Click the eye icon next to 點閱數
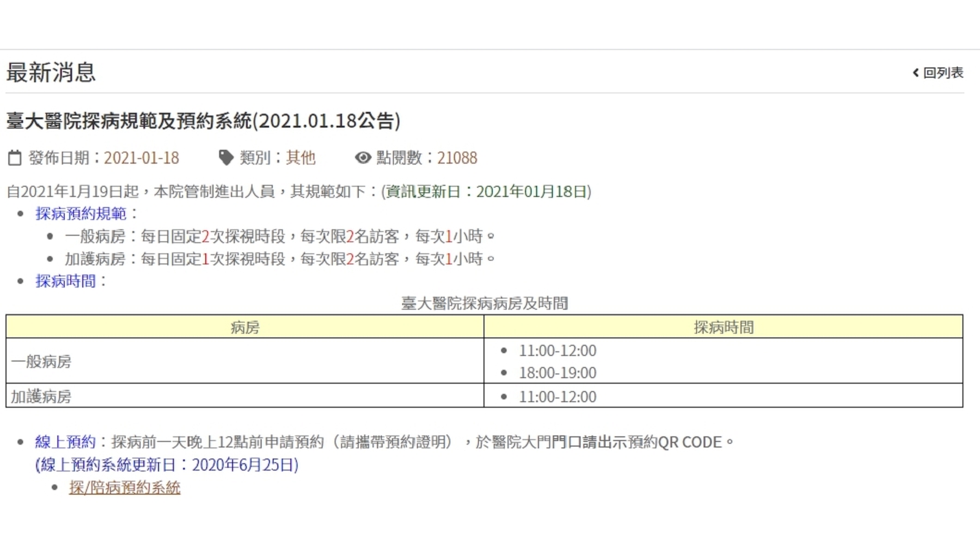Image resolution: width=980 pixels, height=551 pixels. [362, 157]
